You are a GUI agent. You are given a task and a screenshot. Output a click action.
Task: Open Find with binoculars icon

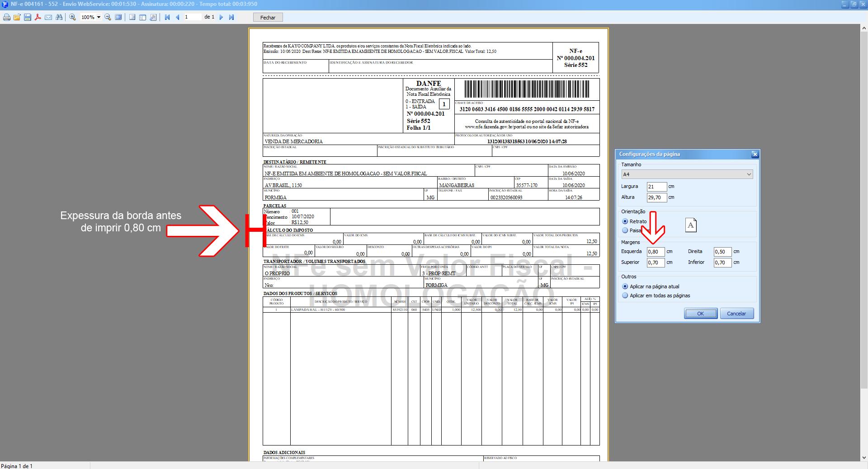(x=59, y=17)
